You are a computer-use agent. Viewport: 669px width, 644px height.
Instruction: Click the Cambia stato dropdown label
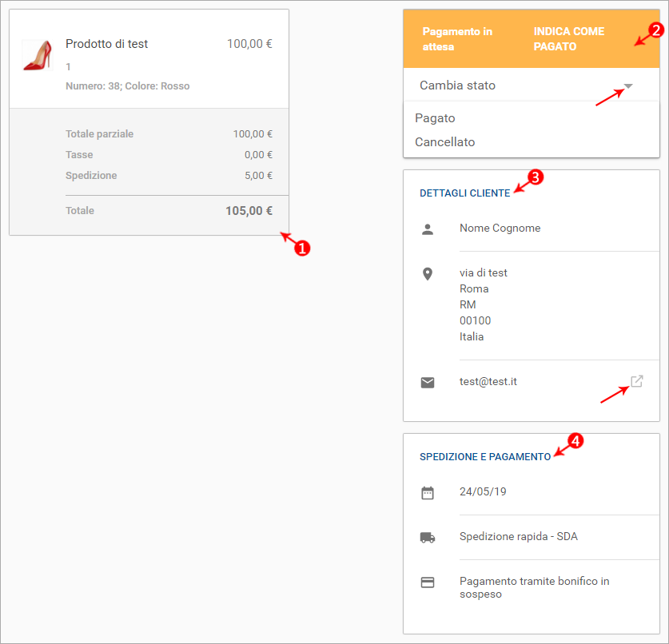pyautogui.click(x=457, y=85)
